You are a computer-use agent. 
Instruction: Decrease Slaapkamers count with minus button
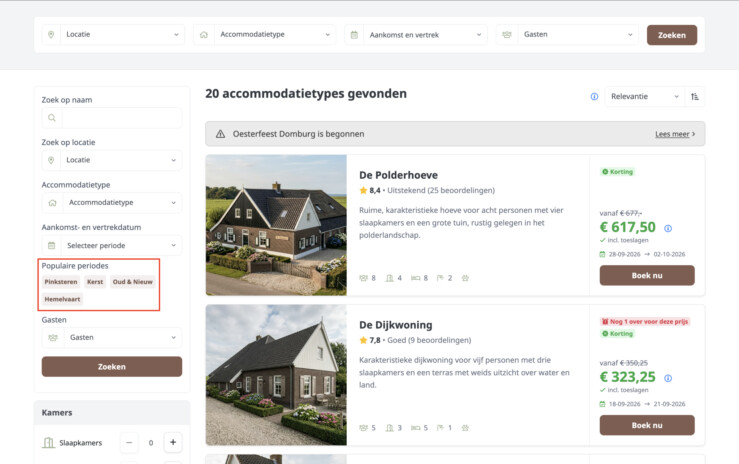click(129, 442)
